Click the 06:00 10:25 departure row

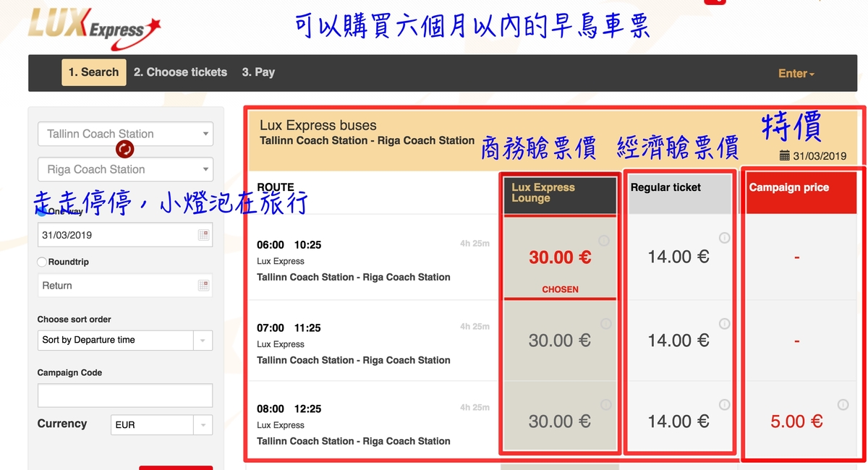click(373, 257)
